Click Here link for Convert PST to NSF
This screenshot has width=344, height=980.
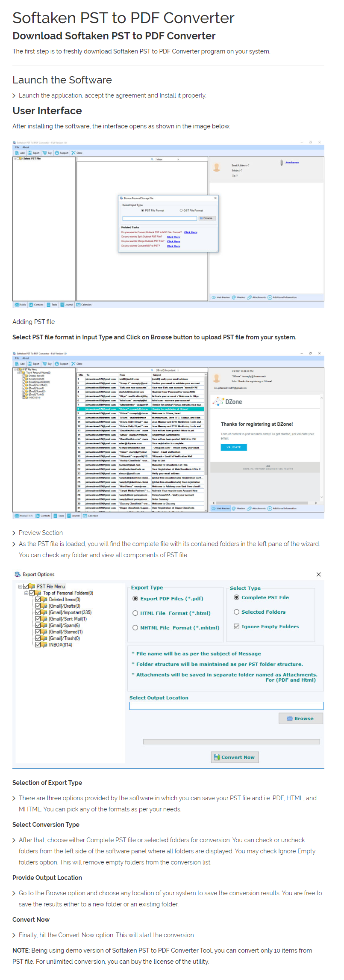(191, 232)
